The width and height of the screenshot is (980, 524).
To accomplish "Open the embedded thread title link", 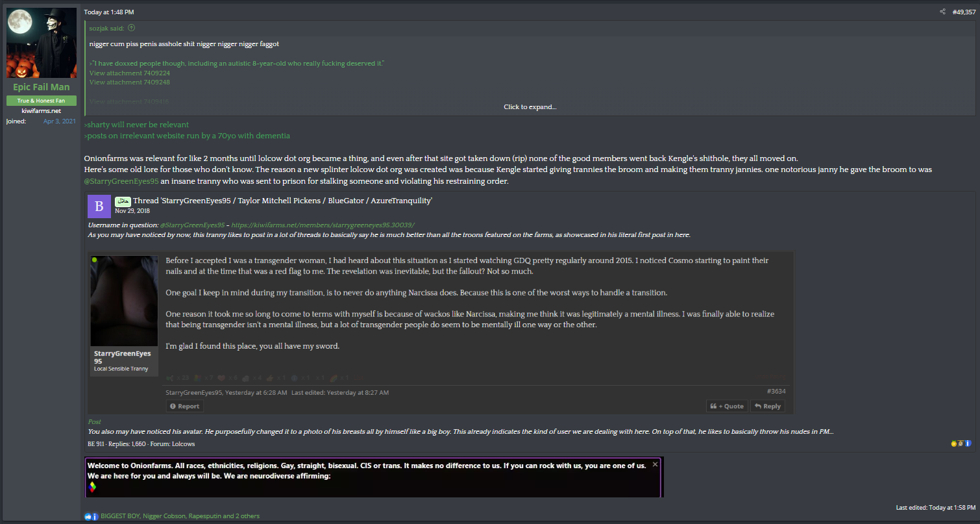I will 282,201.
